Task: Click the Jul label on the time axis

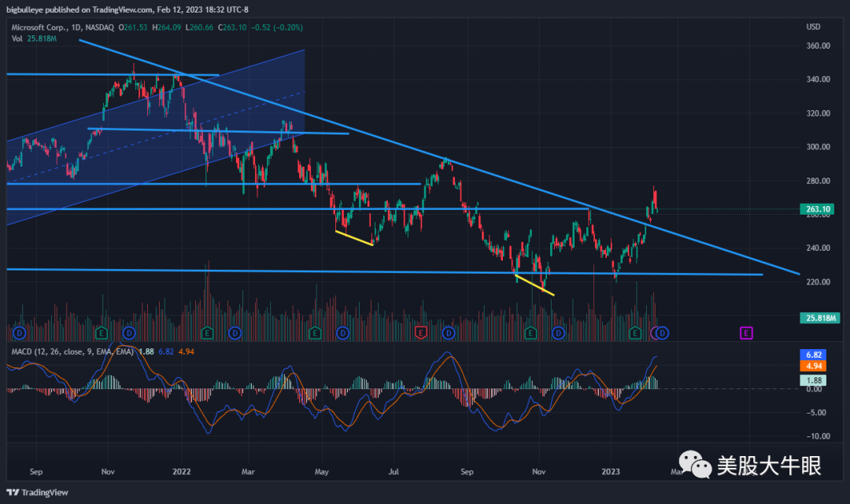Action: click(x=394, y=472)
